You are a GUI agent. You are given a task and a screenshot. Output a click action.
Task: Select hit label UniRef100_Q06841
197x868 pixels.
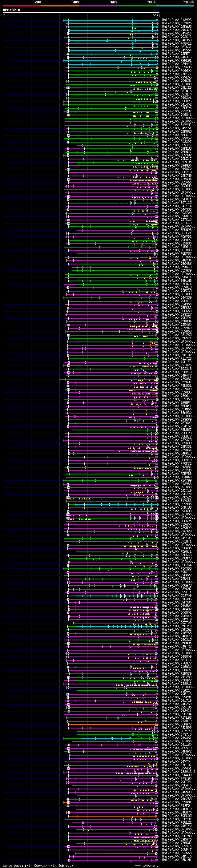(177, 115)
